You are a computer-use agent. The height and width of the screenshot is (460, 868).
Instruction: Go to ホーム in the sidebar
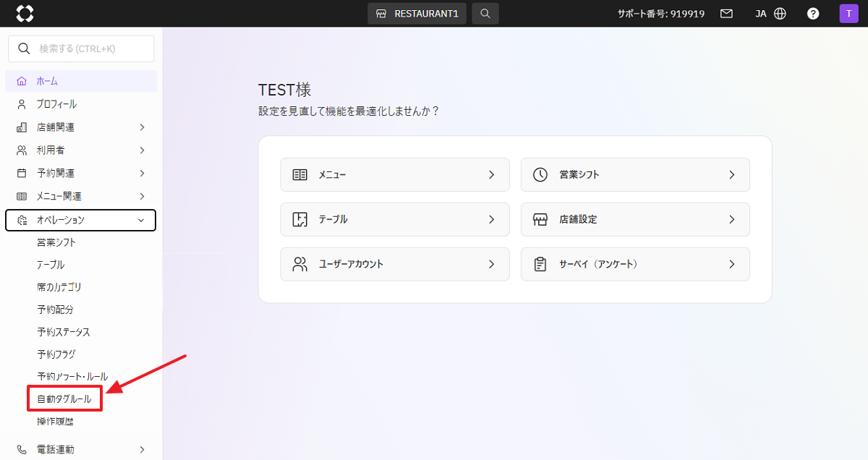[81, 81]
